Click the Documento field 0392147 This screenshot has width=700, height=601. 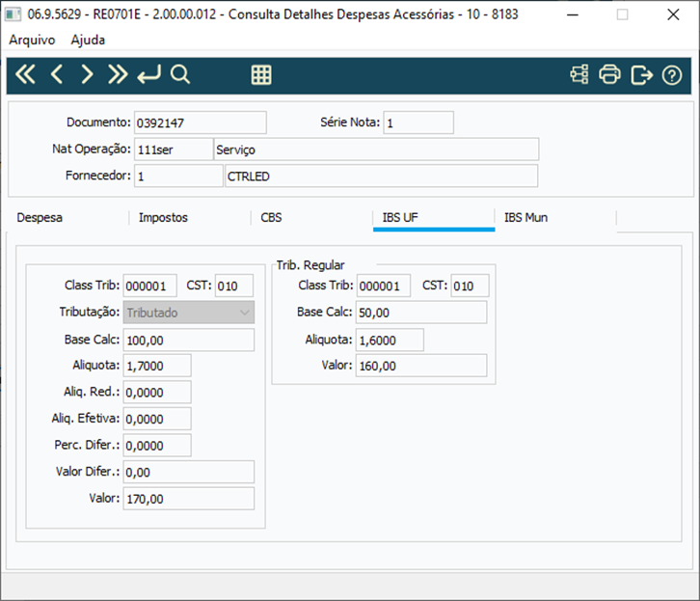pos(201,123)
